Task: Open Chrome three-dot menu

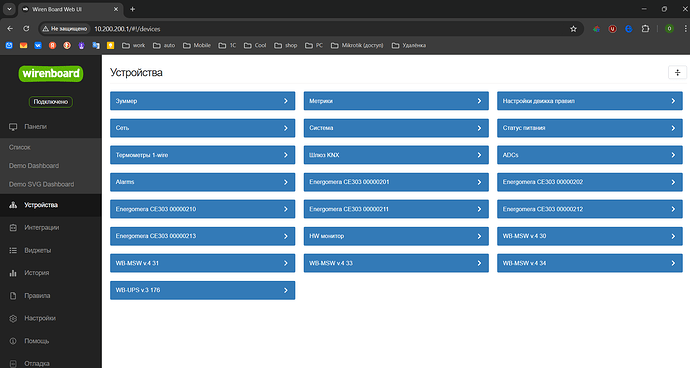Action: click(x=685, y=29)
